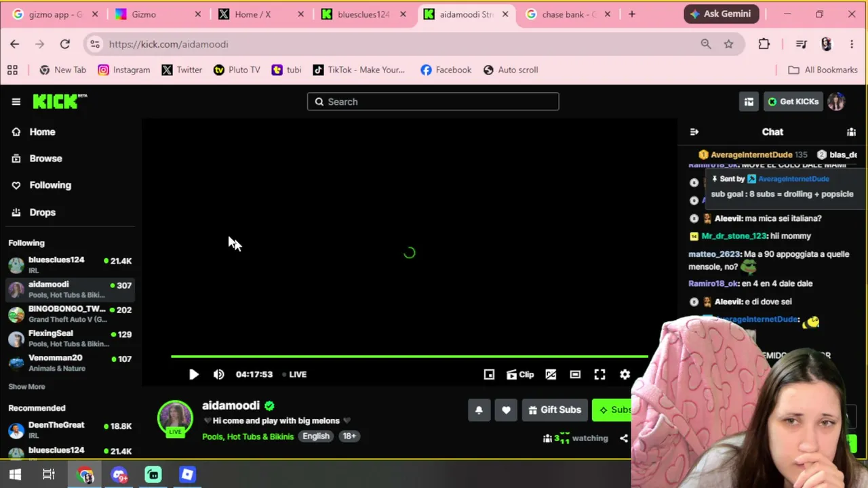Unfollow aidamoodi with the heart button
The width and height of the screenshot is (868, 488).
coord(506,410)
